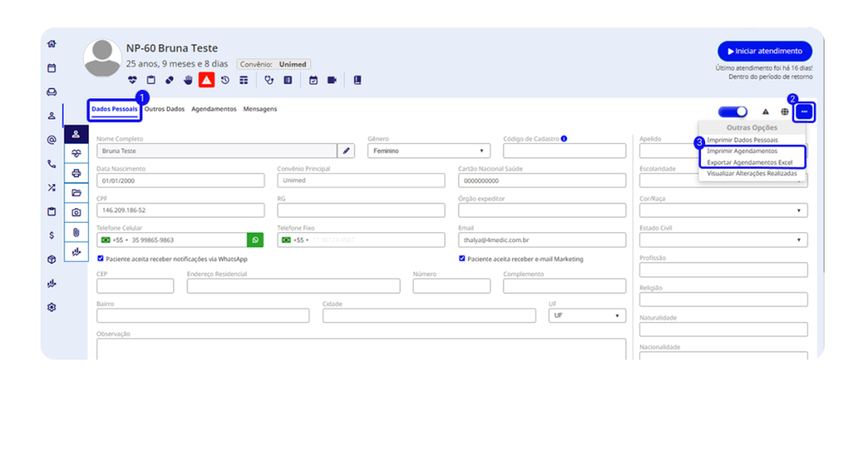Click the green WhatsApp button
The height and width of the screenshot is (456, 868).
(x=255, y=240)
